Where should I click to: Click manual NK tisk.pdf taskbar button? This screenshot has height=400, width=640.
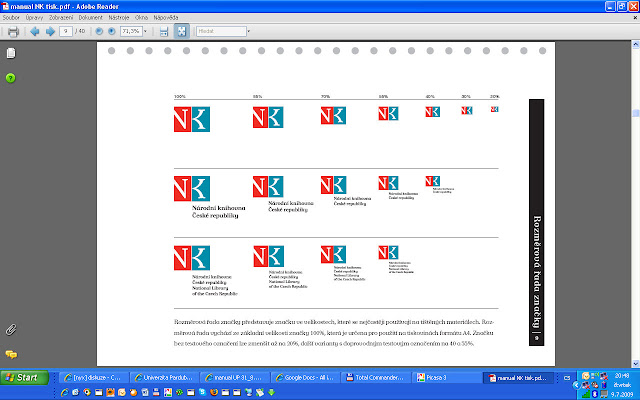pyautogui.click(x=518, y=378)
